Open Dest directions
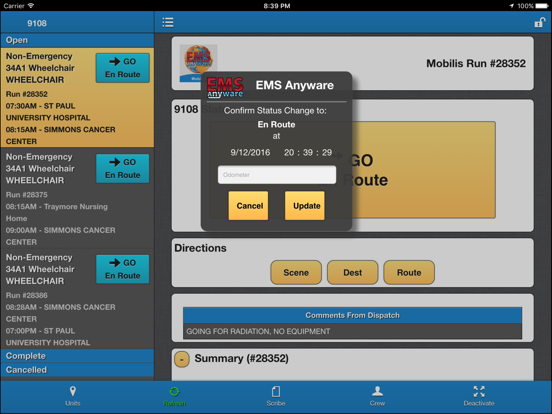Screen dimensions: 552x414 (x=352, y=272)
